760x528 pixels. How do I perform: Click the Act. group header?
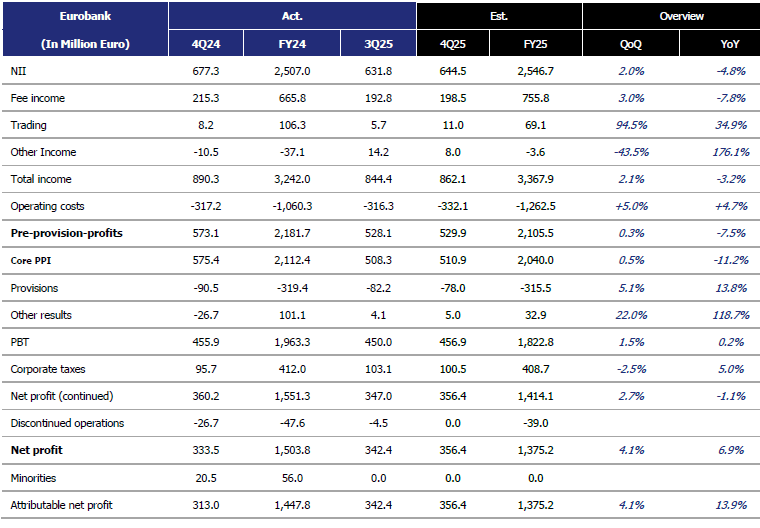coord(292,16)
